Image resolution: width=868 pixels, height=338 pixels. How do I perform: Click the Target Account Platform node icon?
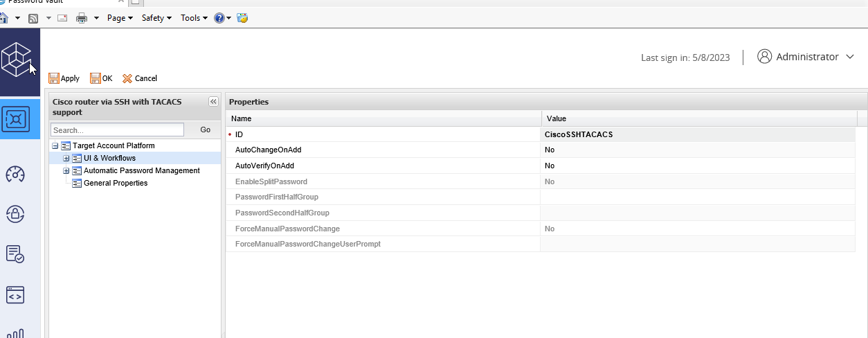click(x=66, y=145)
